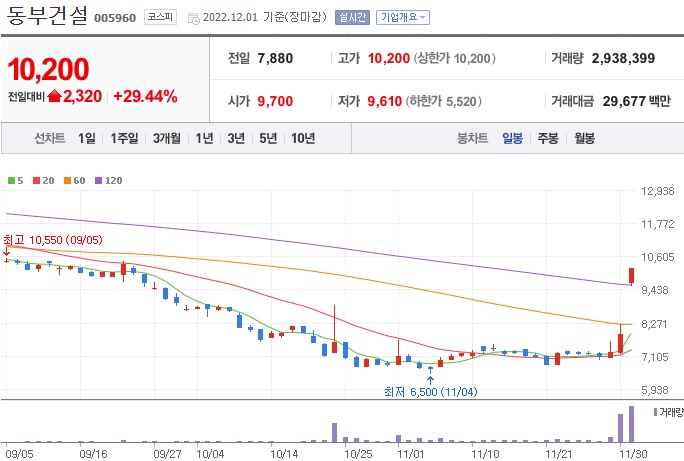Toggle the 실시간 real-time button
This screenshot has height=461, width=684.
pos(352,17)
